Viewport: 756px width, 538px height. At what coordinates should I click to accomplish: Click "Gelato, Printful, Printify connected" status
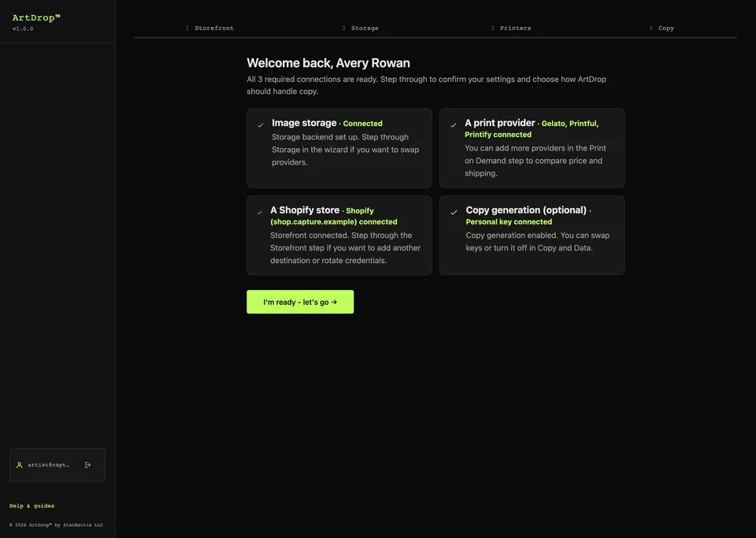pyautogui.click(x=532, y=128)
